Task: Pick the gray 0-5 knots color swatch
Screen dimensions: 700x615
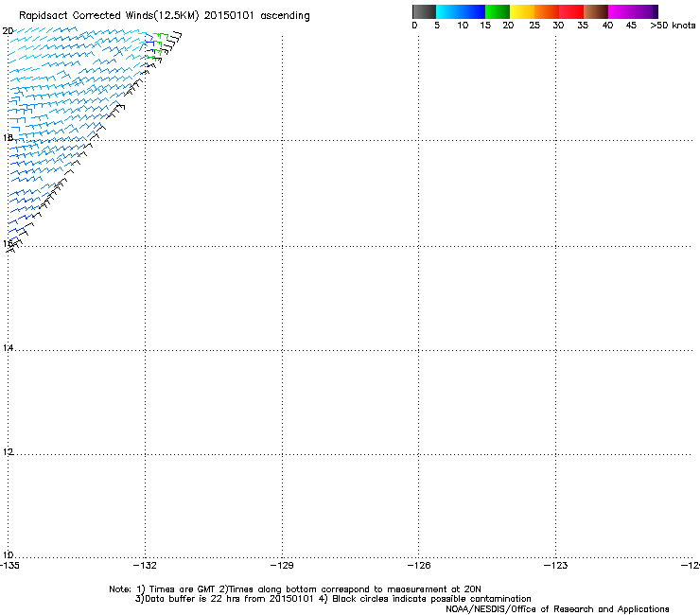Action: [424, 11]
